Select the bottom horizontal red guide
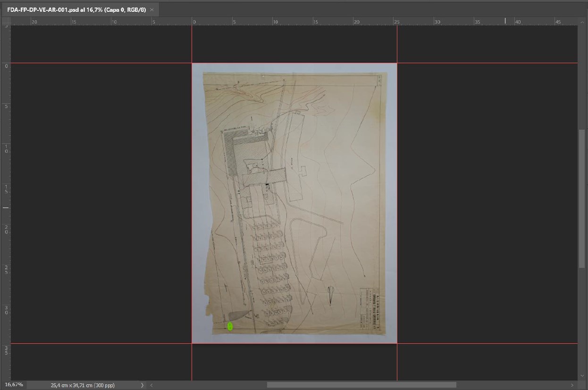The width and height of the screenshot is (588, 390). tap(94, 343)
